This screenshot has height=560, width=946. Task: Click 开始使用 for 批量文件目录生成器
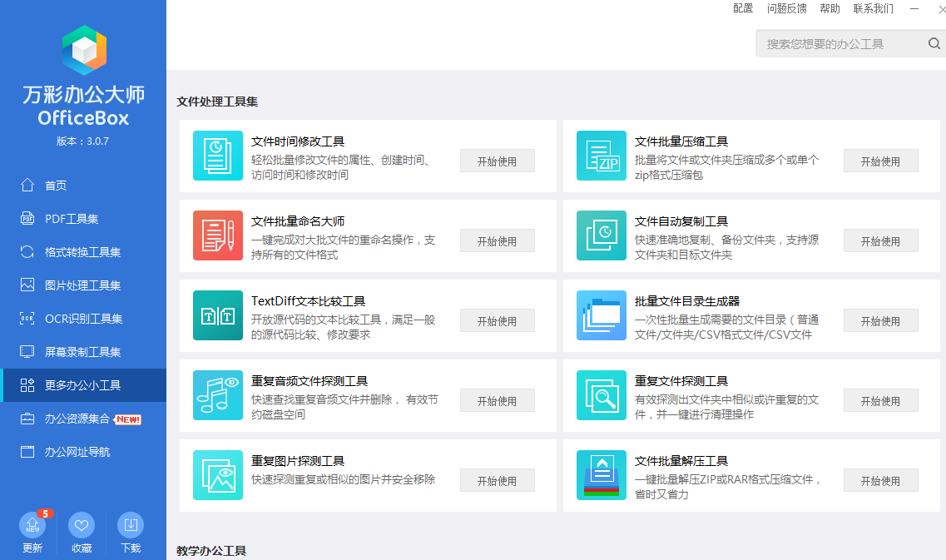881,321
